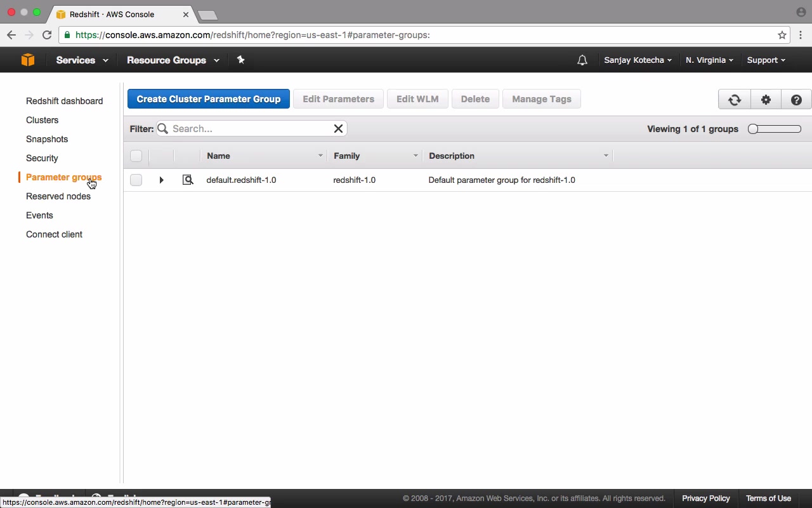
Task: Click the Viewing 1 of 1 groups text
Action: point(693,129)
